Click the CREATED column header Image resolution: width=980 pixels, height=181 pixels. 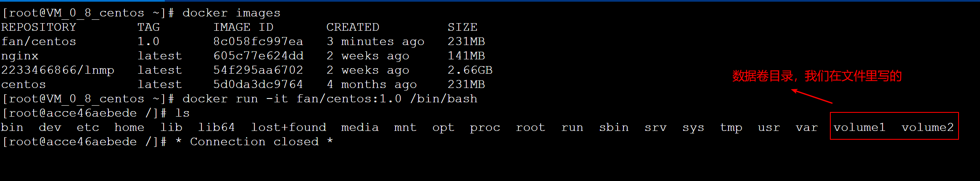pos(353,27)
